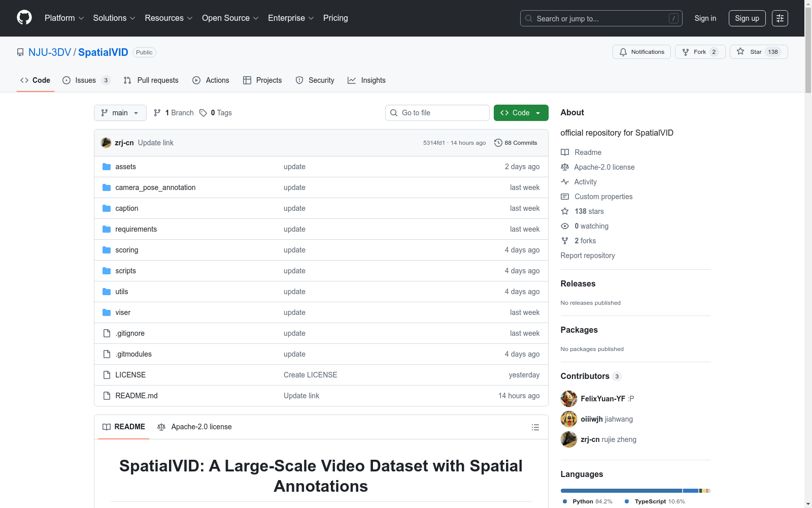Click the history clock icon by 88 Commits
The height and width of the screenshot is (508, 812).
[x=498, y=143]
